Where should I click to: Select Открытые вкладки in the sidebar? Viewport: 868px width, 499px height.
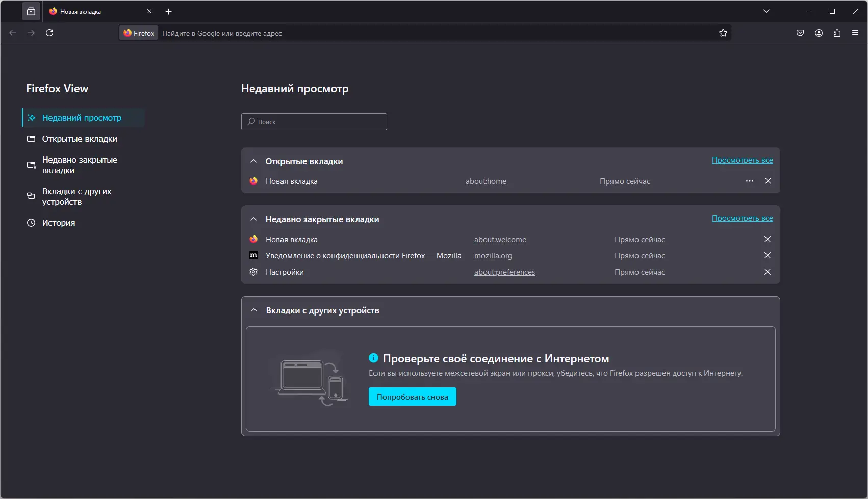pos(79,139)
